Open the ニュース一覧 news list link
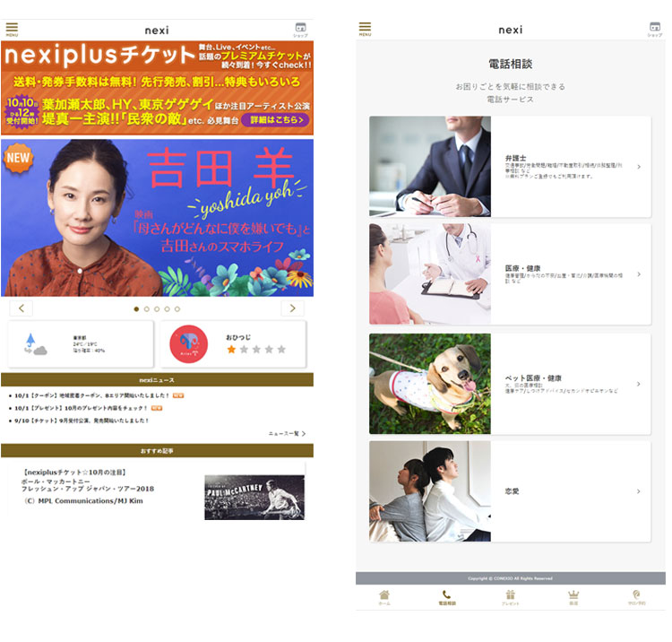The width and height of the screenshot is (672, 642). point(287,434)
